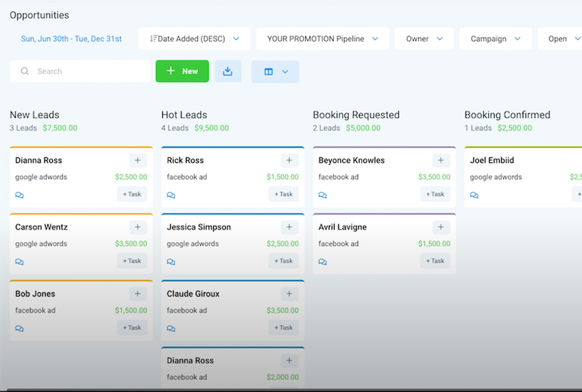Expand the Owner filter dropdown
Viewport: 582px width, 392px height.
click(x=424, y=39)
